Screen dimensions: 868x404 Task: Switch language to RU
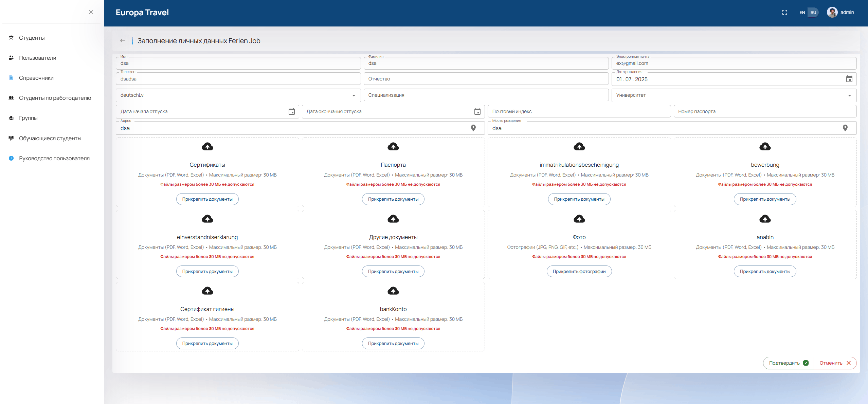coord(813,13)
